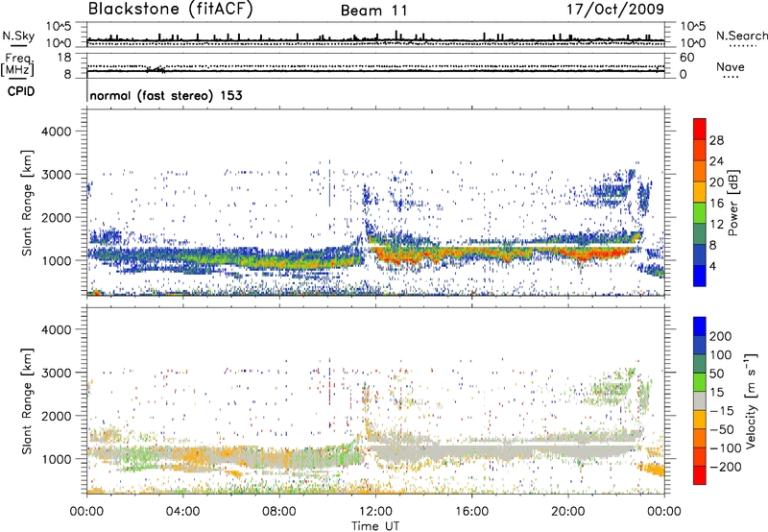This screenshot has height=532, width=768.
Task: Click the 12:00 time axis tick
Action: tap(375, 512)
